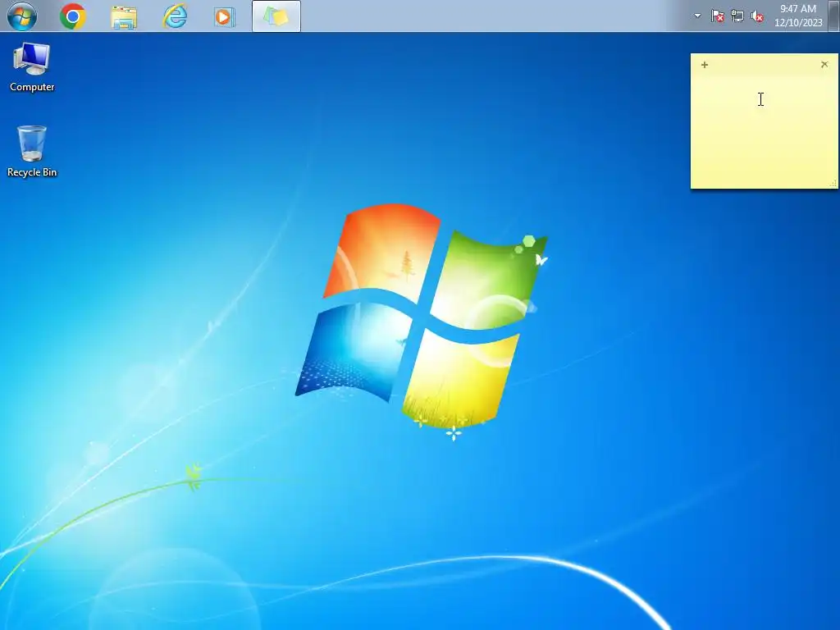Open the network status tray icon
The height and width of the screenshot is (630, 840).
737,16
